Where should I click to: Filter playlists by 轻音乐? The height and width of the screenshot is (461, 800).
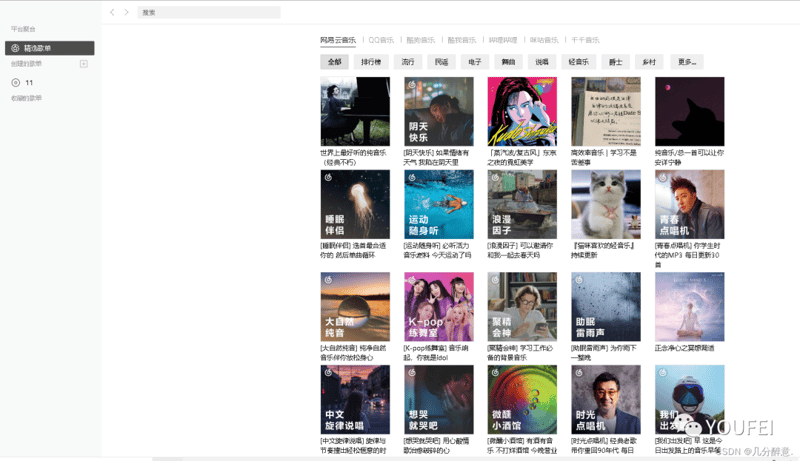579,62
